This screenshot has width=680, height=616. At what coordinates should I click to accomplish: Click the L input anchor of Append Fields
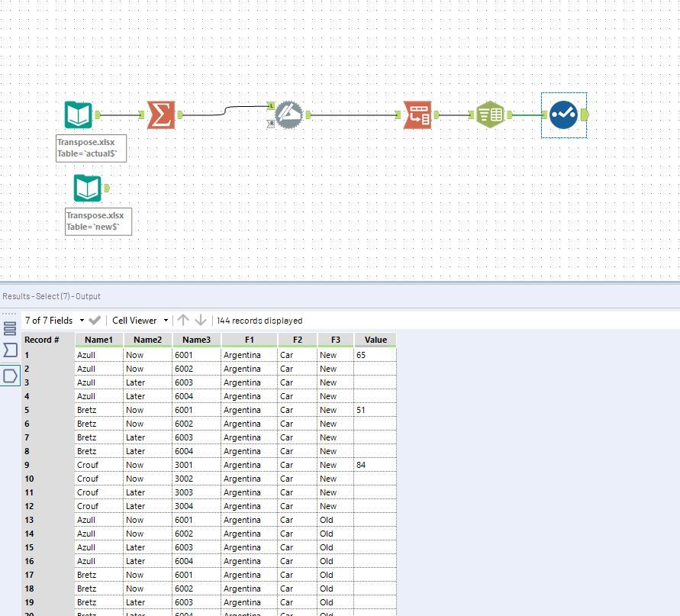coord(271,105)
